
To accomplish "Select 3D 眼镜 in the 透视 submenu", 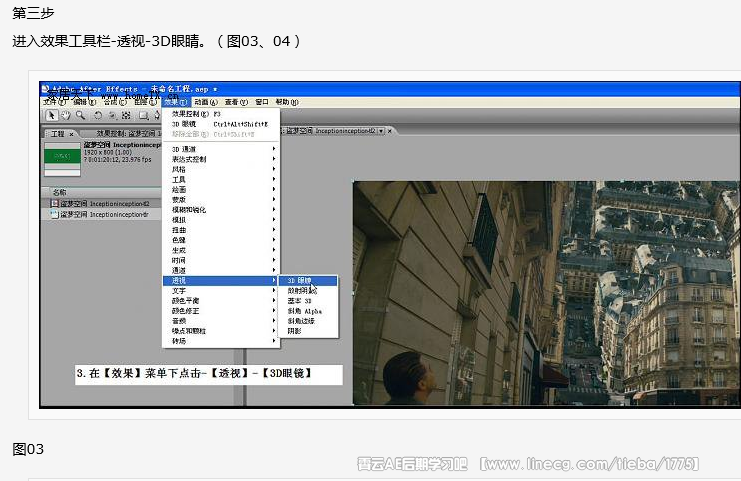I will [308, 281].
